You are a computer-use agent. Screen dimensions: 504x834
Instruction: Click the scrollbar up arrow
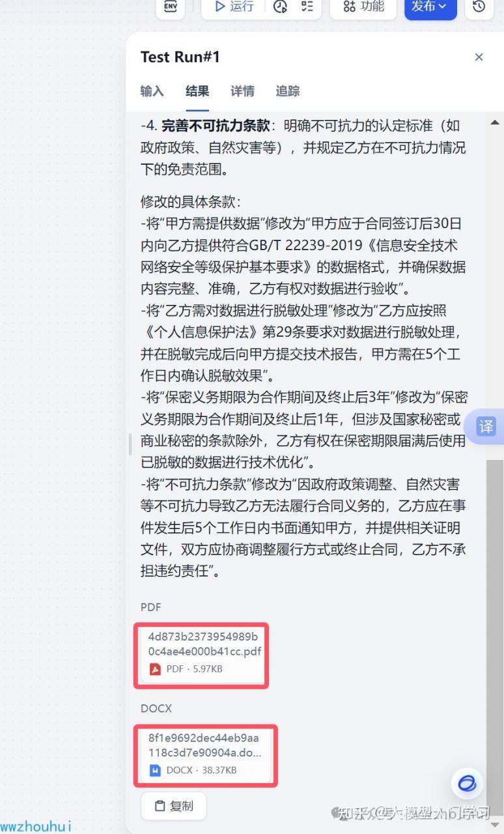pos(494,122)
